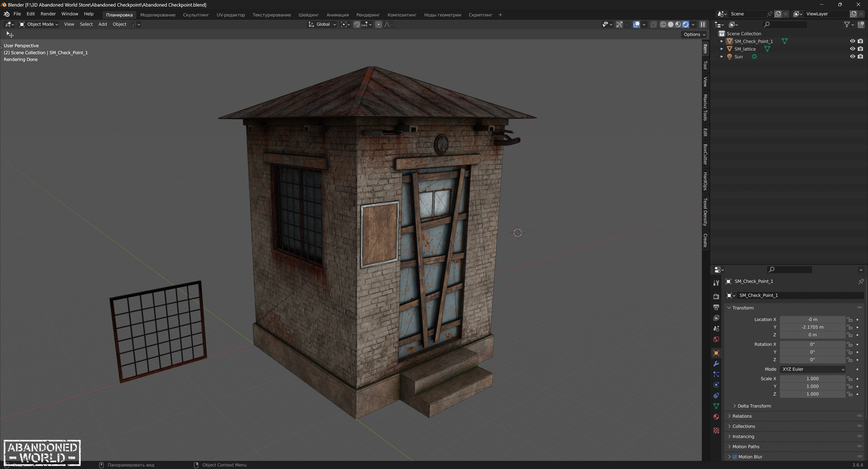This screenshot has height=469, width=868.
Task: Open World properties tab
Action: click(716, 339)
